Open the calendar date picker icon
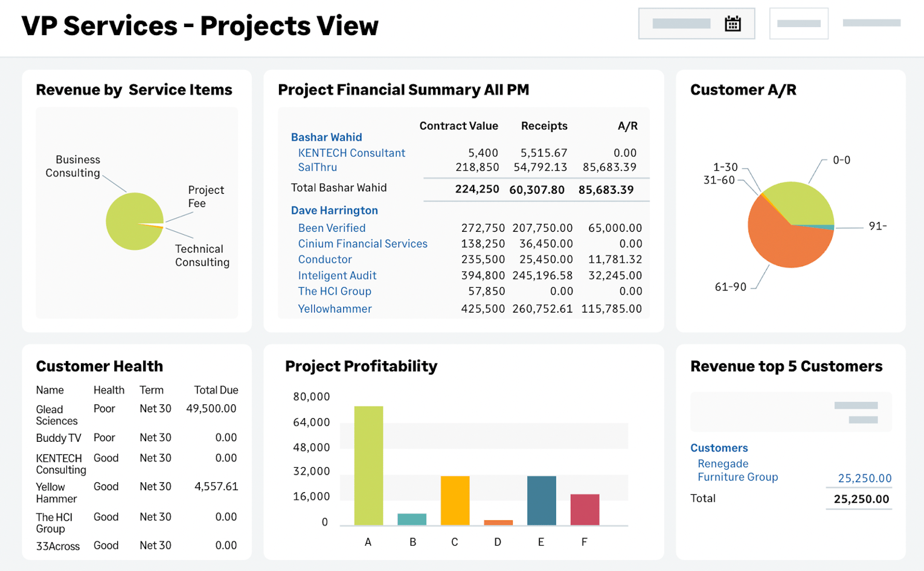 point(733,24)
